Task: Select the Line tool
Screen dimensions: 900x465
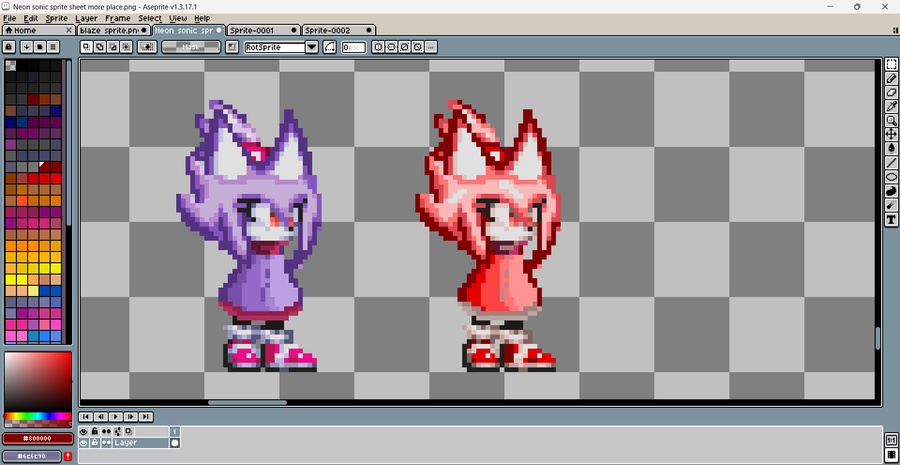Action: pos(891,162)
